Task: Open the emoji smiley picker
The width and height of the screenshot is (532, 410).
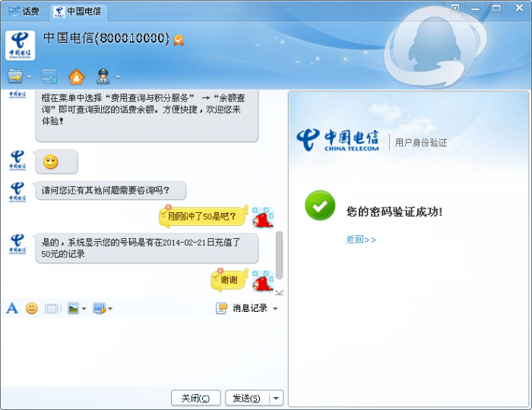Action: click(x=32, y=308)
